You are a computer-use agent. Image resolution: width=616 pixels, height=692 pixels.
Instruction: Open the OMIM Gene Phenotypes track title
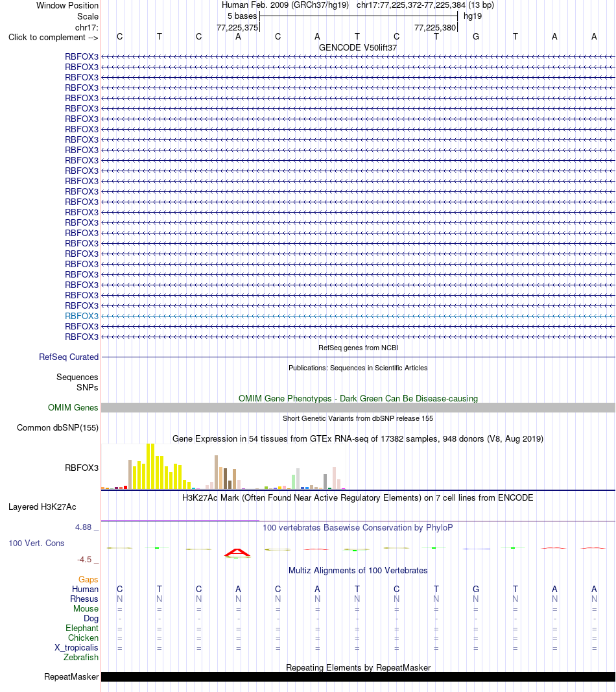[x=358, y=398]
